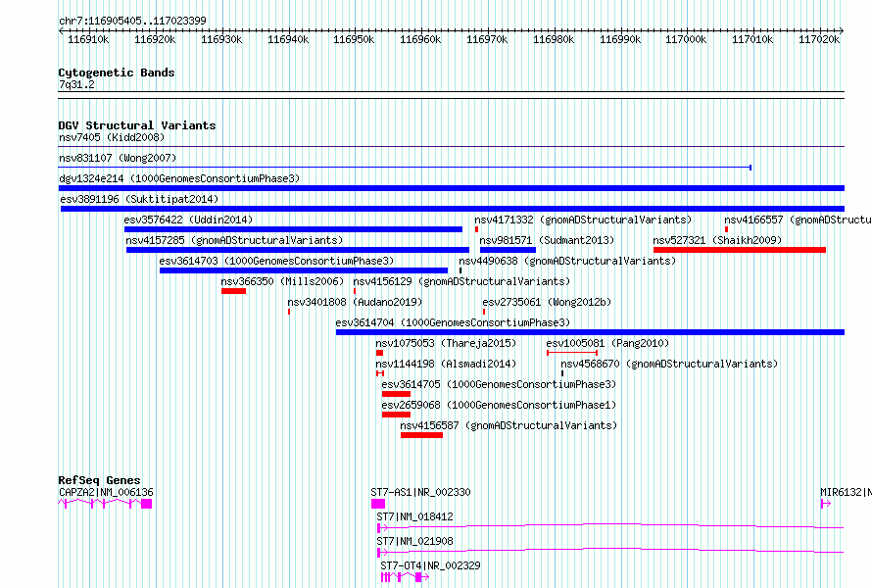Open the esv3891196 (Suktitipat2014) label
Image resolution: width=872 pixels, height=588 pixels.
pyautogui.click(x=139, y=199)
